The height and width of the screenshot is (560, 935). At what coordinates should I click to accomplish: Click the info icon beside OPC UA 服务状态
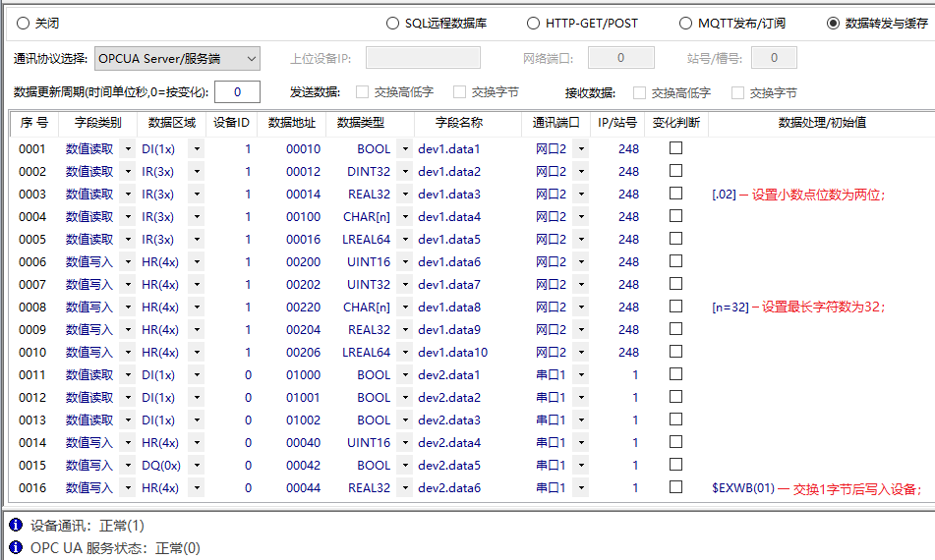(x=16, y=547)
